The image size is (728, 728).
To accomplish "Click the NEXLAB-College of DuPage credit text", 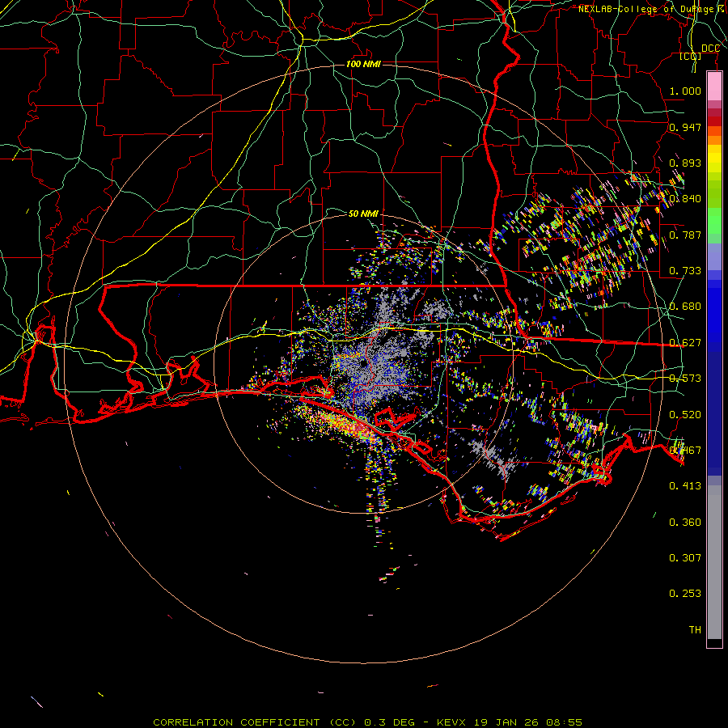I will click(x=652, y=9).
